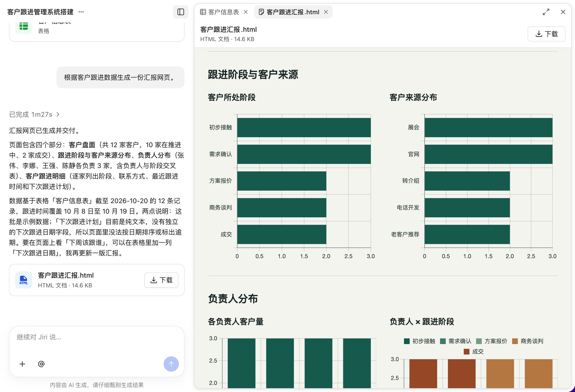575x392 pixels.
Task: Click the 老客户推荐 bar in source chart
Action: 467,234
